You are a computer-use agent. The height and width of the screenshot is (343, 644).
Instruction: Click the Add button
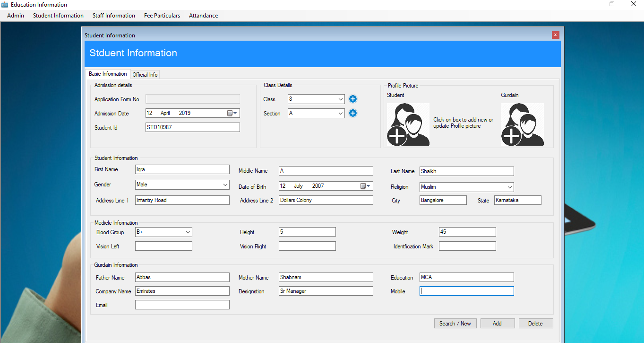coord(498,324)
